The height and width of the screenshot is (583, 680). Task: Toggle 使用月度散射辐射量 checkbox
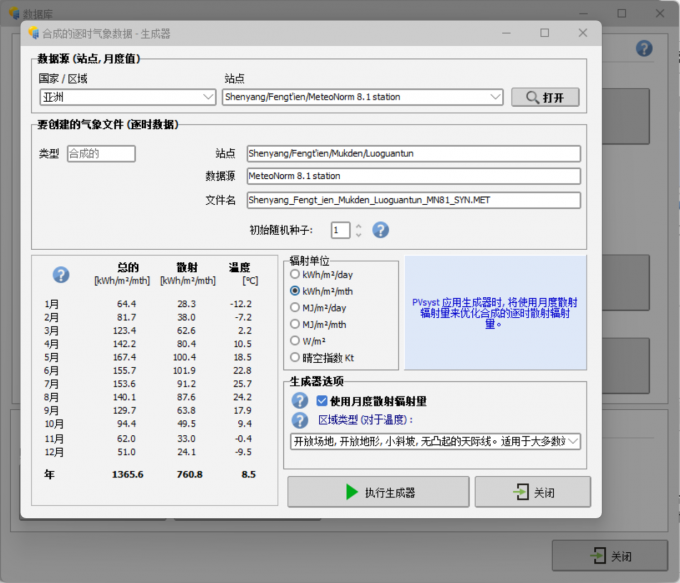(322, 401)
